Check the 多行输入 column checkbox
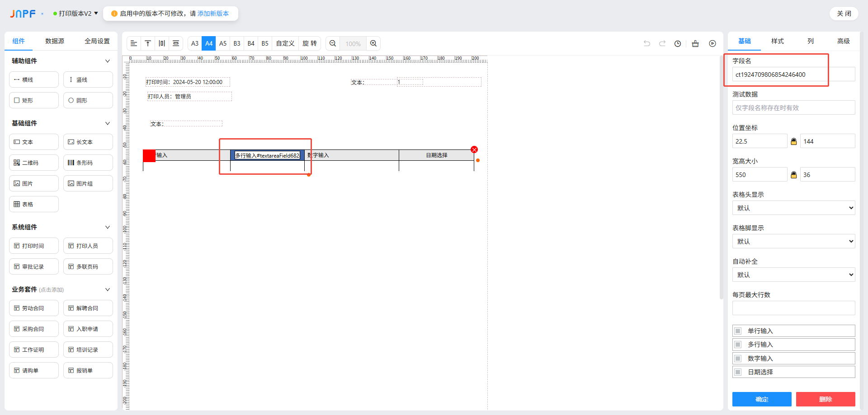The image size is (868, 415). pyautogui.click(x=738, y=345)
